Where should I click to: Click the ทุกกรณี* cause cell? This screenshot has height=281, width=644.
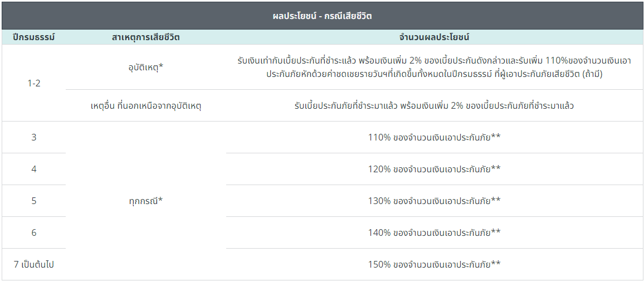tap(146, 201)
